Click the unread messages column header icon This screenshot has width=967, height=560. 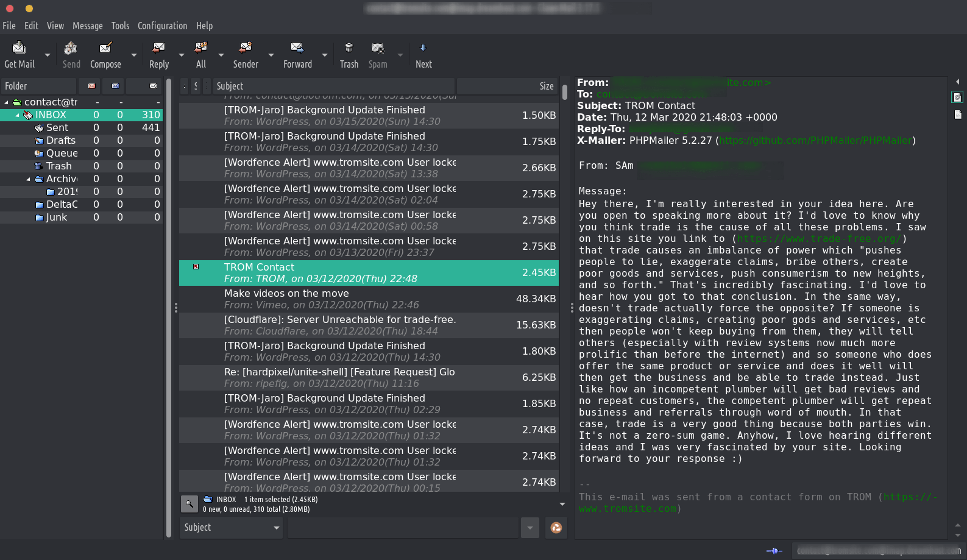(x=115, y=86)
